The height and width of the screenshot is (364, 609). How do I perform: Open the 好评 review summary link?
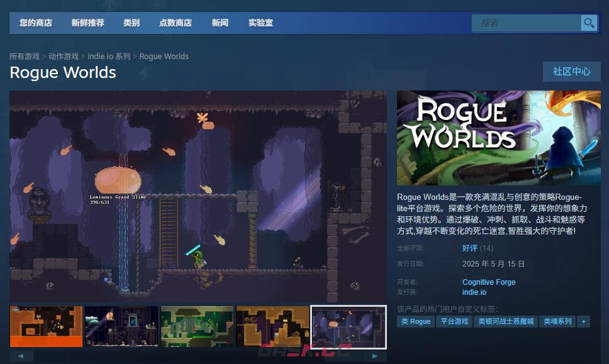(469, 248)
